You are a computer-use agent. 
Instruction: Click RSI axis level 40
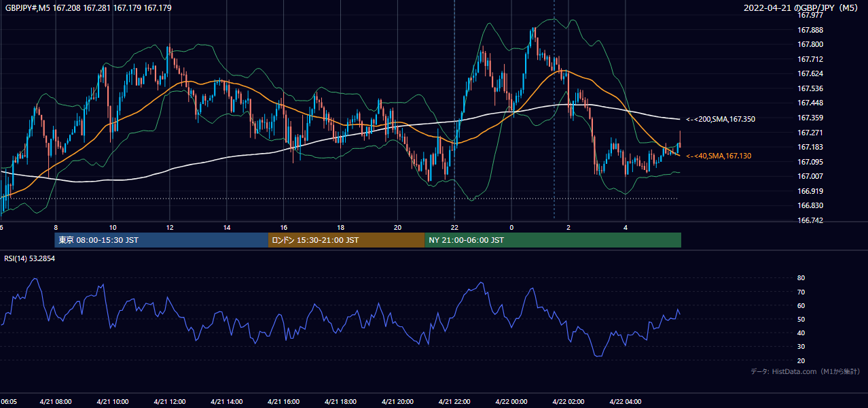[801, 333]
